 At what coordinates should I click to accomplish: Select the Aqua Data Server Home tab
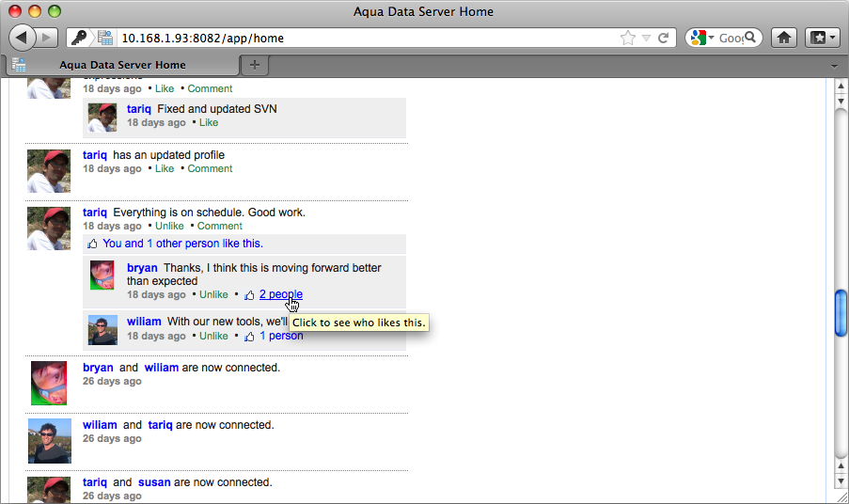click(x=122, y=65)
